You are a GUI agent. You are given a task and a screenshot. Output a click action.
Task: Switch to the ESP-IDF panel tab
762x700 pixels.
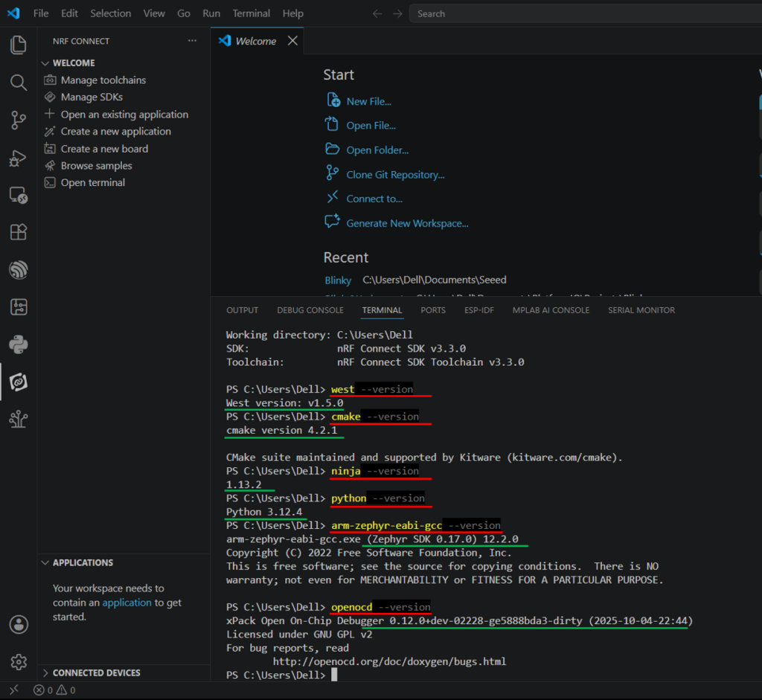pyautogui.click(x=478, y=310)
